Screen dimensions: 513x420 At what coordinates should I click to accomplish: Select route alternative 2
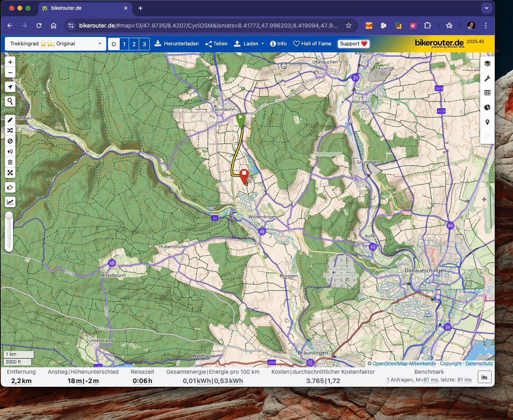pyautogui.click(x=134, y=44)
